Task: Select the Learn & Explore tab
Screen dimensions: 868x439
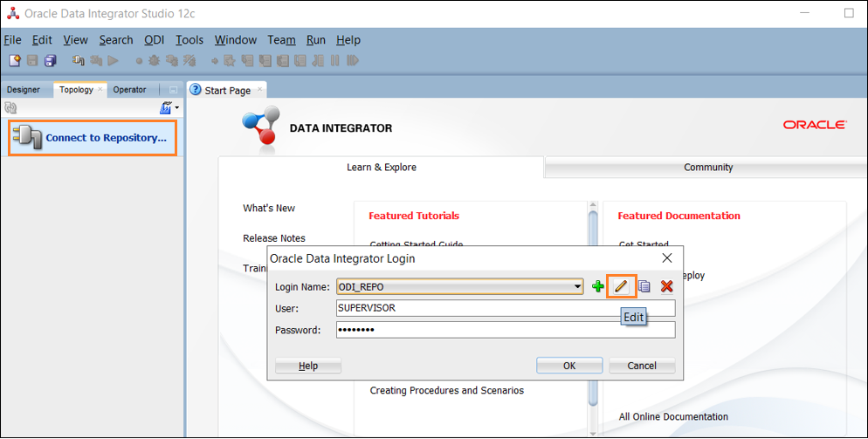Action: [x=382, y=168]
